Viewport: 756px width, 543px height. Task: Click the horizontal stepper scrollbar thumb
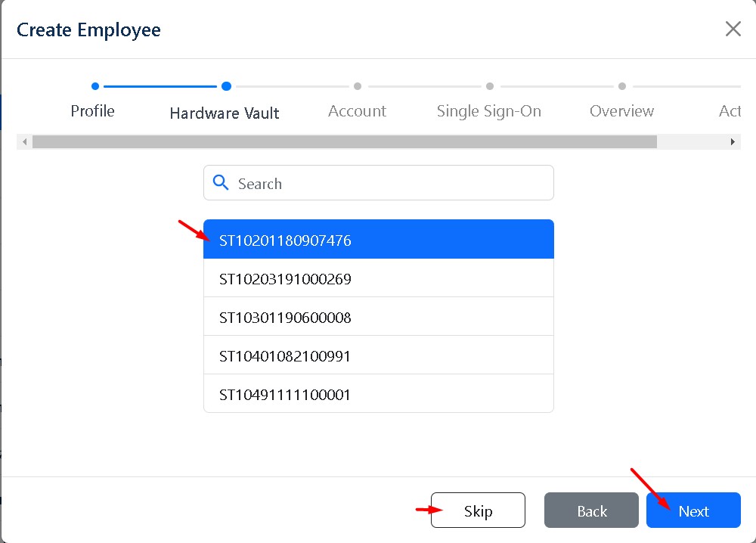(x=344, y=142)
